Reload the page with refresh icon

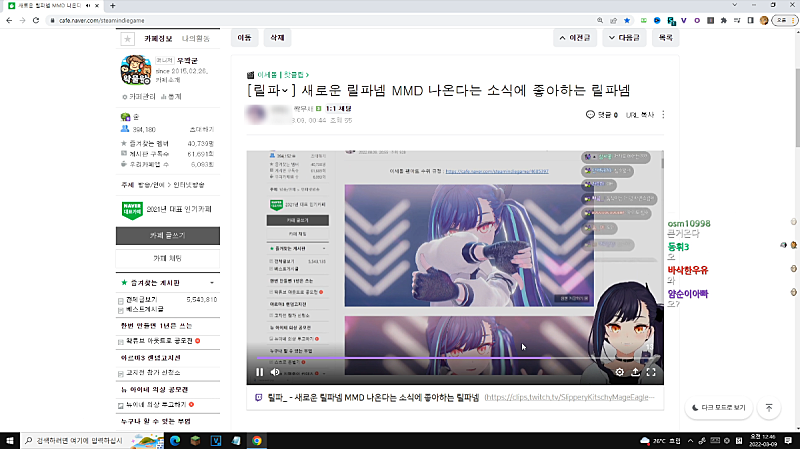point(36,20)
